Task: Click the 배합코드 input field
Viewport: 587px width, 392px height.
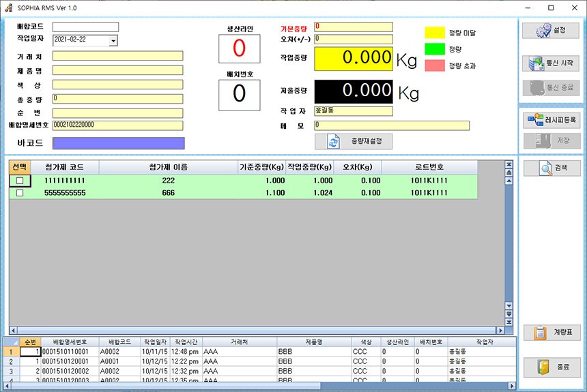Action: [x=85, y=27]
